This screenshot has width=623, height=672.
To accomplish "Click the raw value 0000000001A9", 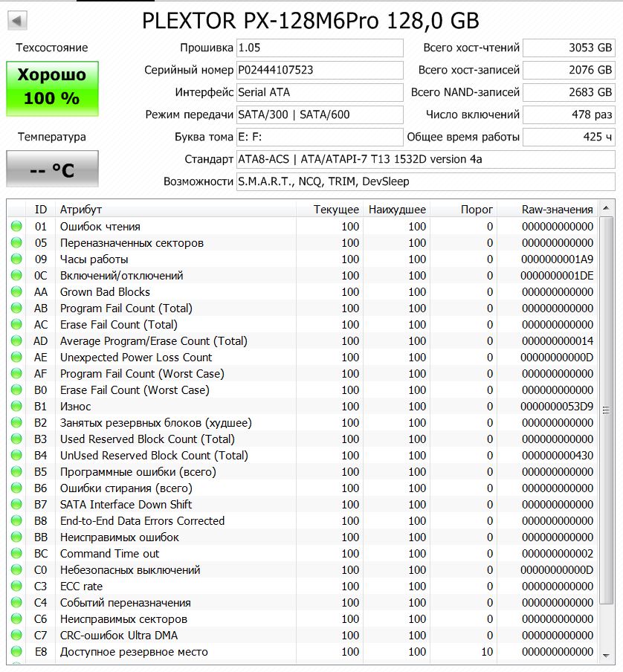I will (x=558, y=259).
